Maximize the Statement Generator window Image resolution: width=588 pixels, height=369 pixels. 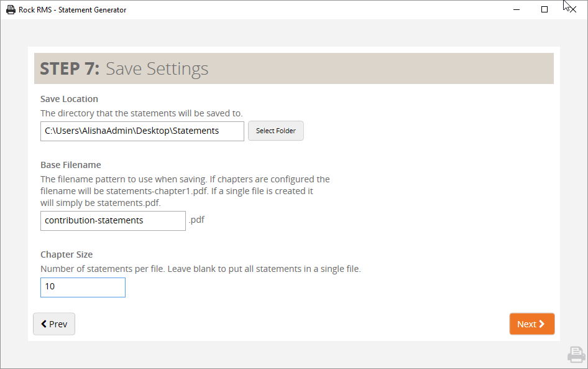544,9
